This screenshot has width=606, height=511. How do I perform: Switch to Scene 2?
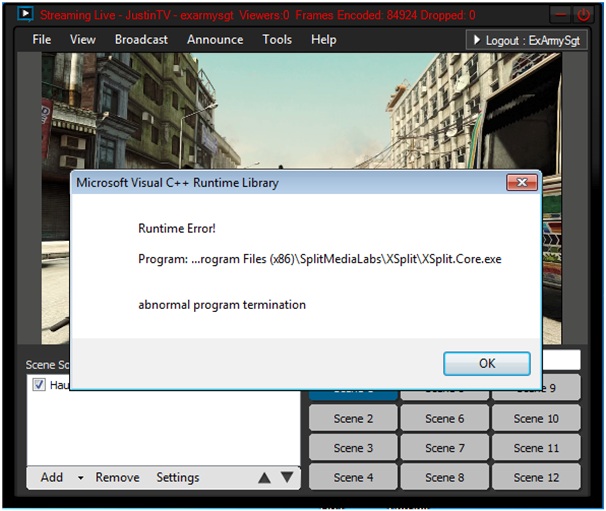(354, 419)
